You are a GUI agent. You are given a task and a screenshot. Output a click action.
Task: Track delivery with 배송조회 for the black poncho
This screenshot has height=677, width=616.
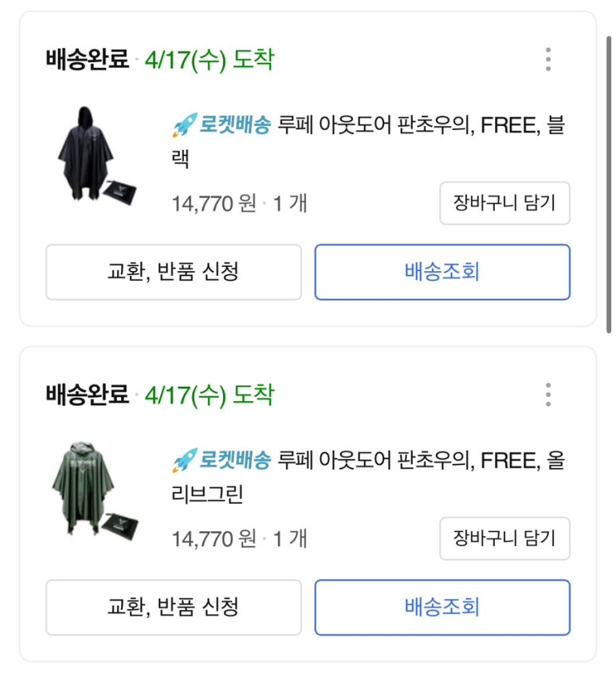click(x=442, y=272)
